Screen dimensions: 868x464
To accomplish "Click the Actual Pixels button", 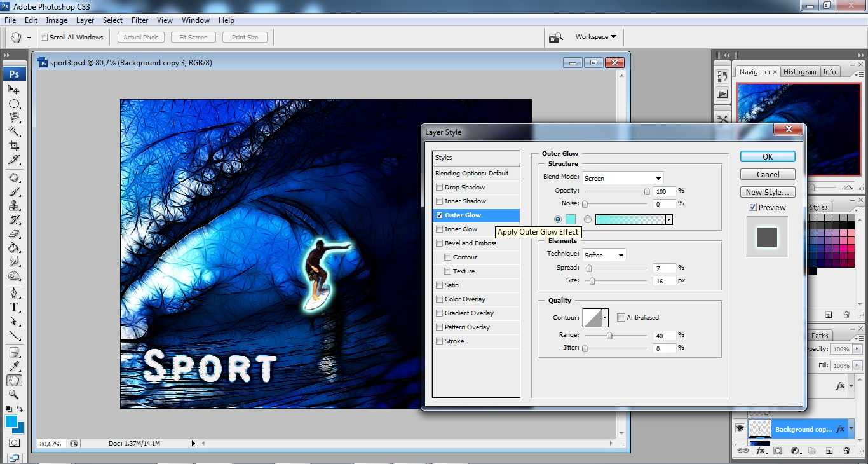I will 141,38.
